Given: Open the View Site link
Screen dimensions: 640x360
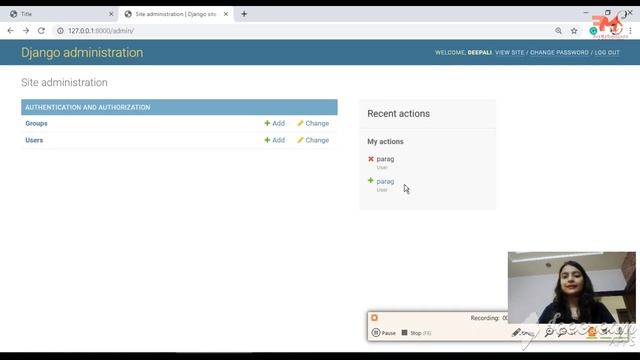Looking at the screenshot, I should 509,52.
